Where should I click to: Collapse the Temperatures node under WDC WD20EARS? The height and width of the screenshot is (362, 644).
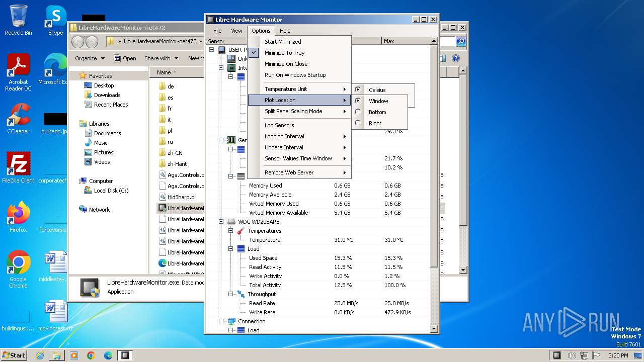click(x=231, y=231)
